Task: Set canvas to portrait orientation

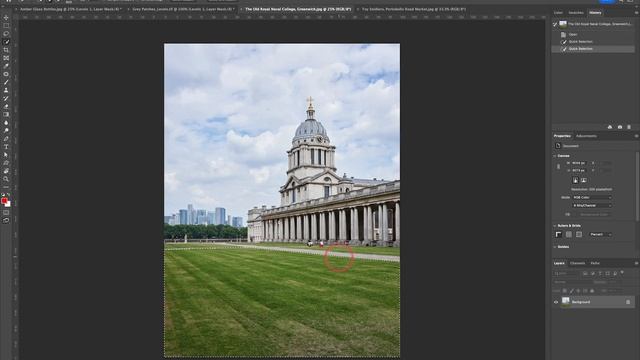Action: (575, 180)
